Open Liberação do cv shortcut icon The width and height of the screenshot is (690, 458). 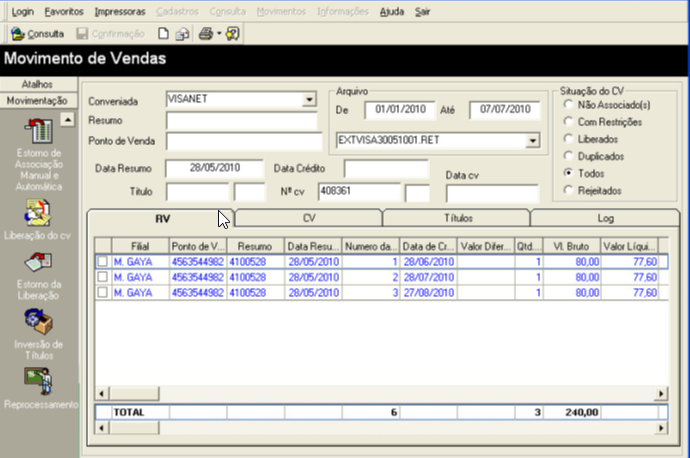pos(38,213)
